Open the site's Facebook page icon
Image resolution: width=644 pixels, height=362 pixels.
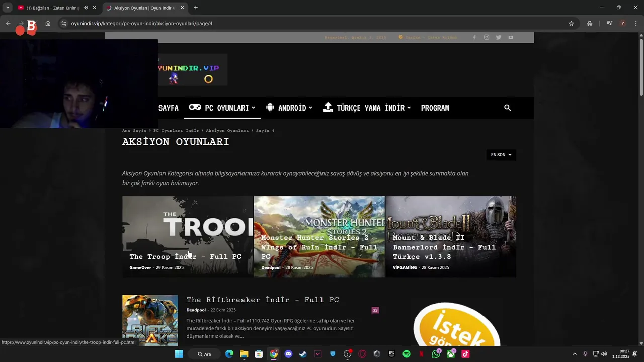point(474,37)
